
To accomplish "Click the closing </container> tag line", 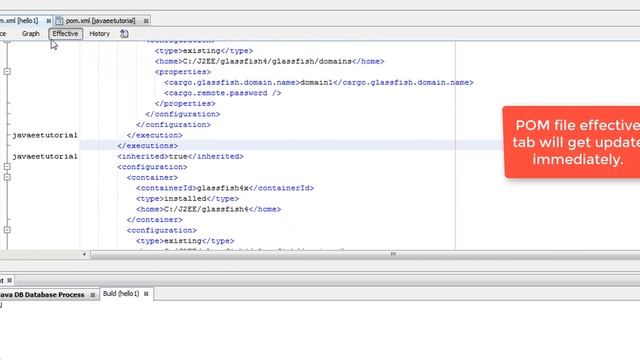I will 155,220.
